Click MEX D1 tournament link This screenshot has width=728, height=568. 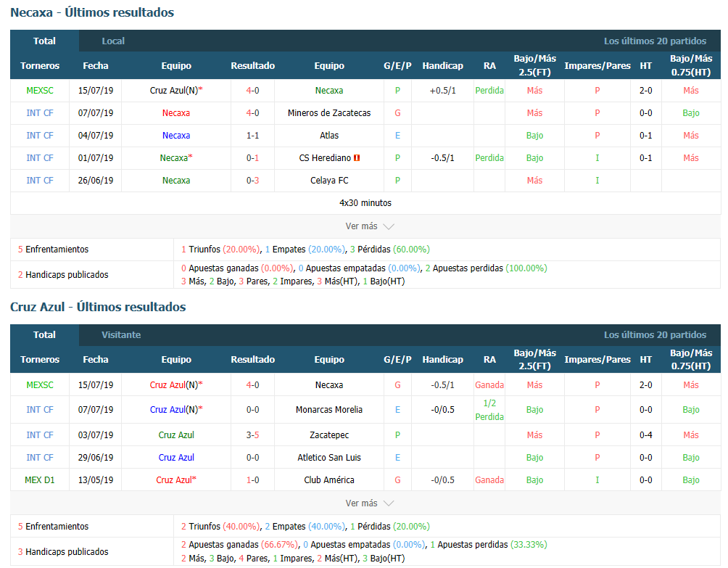pyautogui.click(x=40, y=479)
